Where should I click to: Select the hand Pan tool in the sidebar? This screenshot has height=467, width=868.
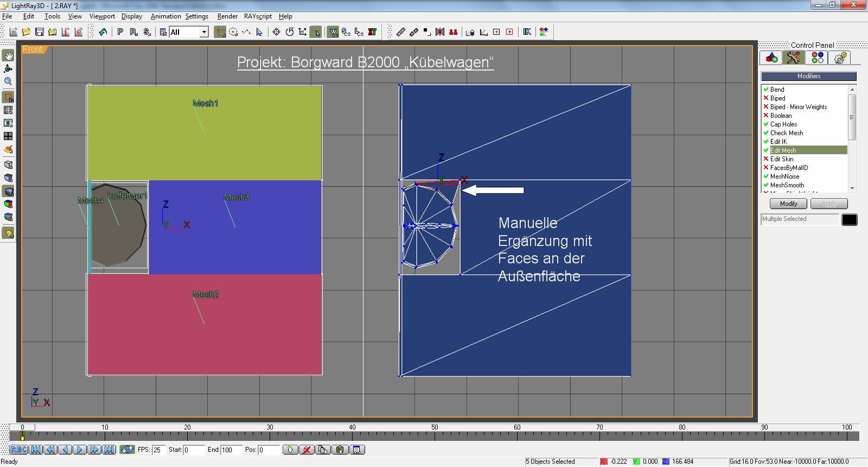[x=8, y=55]
